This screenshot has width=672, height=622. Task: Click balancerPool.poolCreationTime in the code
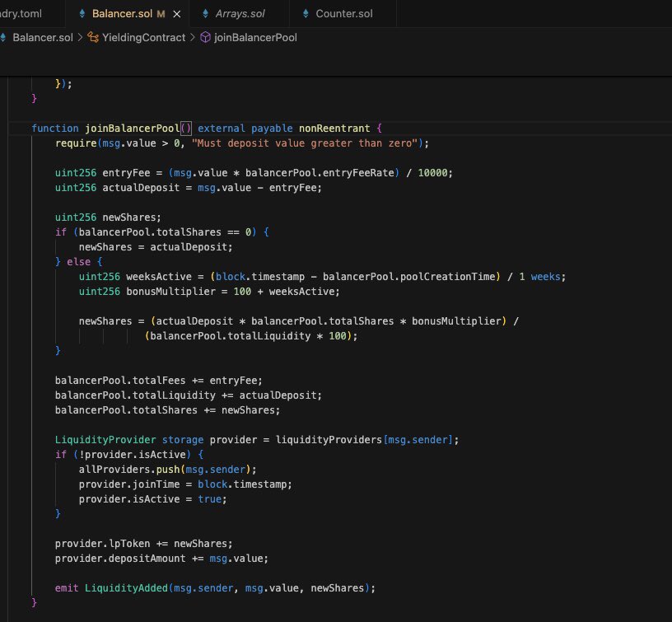pos(408,277)
